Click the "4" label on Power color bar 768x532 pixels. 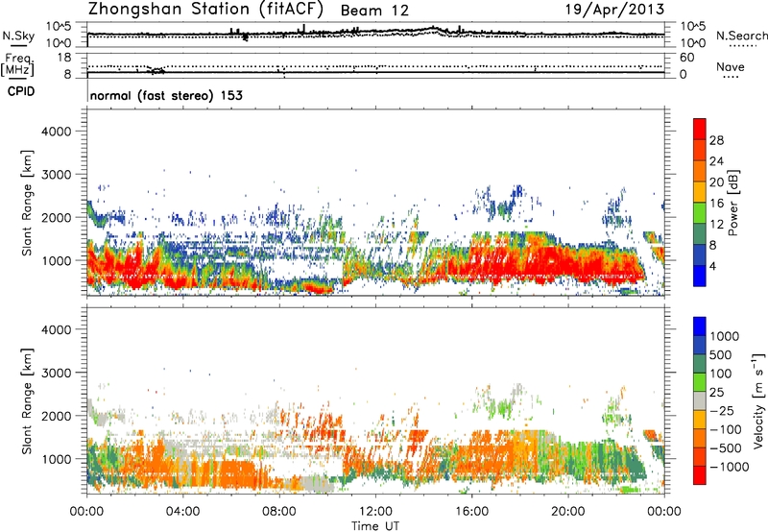(x=712, y=266)
